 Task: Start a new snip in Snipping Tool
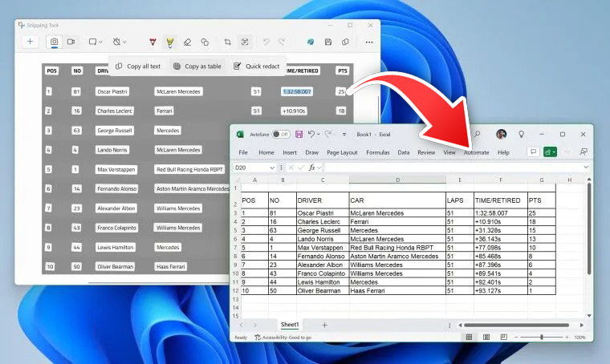[30, 42]
